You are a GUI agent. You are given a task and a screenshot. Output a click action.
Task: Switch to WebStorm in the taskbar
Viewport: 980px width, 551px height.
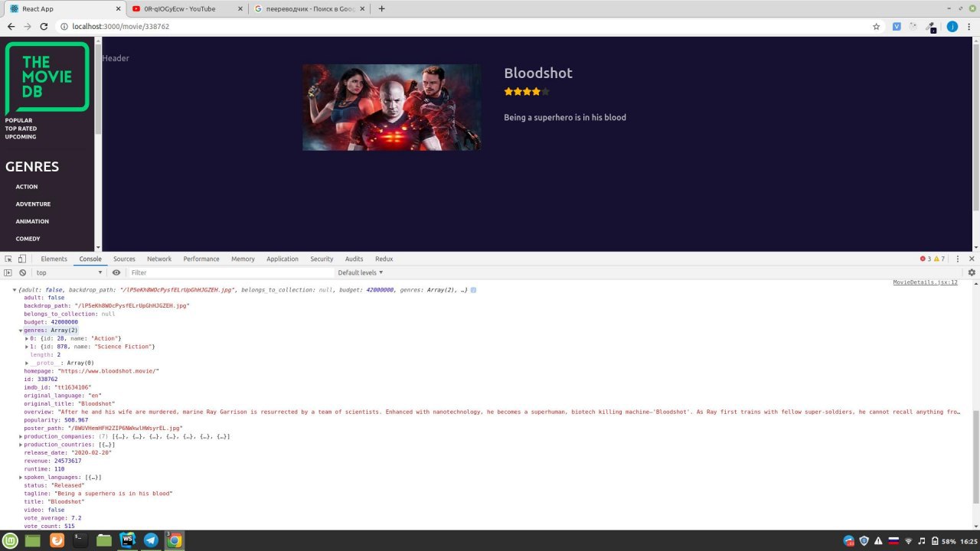(127, 540)
